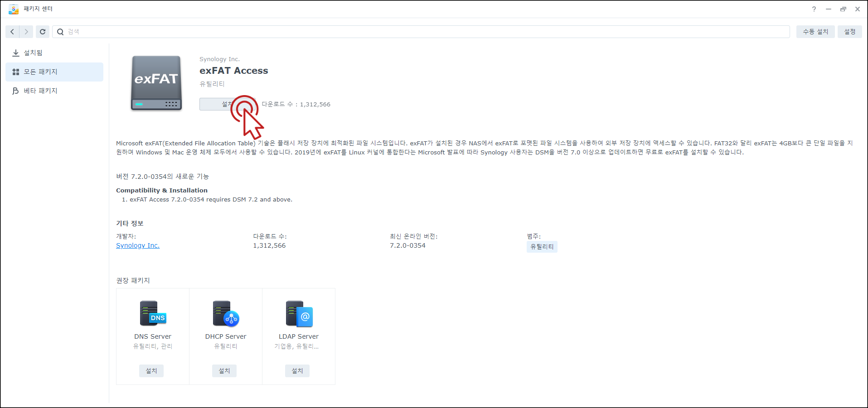Minimize the Package Center window
868x408 pixels.
click(829, 9)
